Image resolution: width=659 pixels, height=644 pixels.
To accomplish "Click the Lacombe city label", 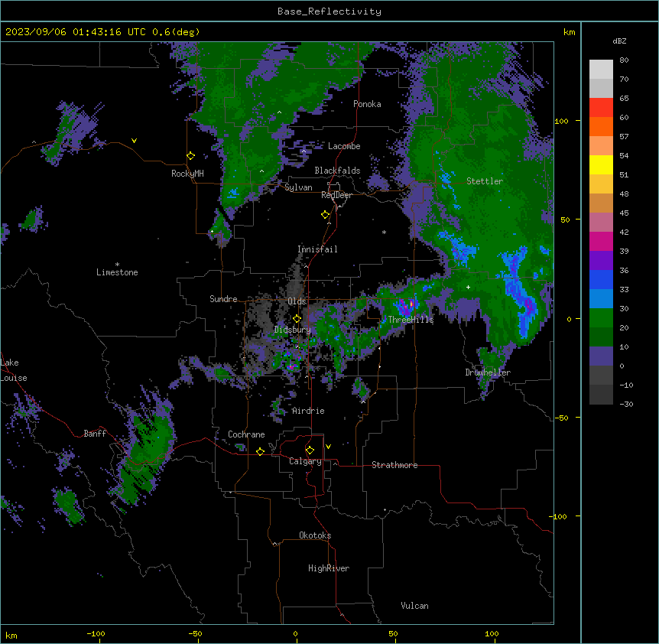I will (x=344, y=146).
